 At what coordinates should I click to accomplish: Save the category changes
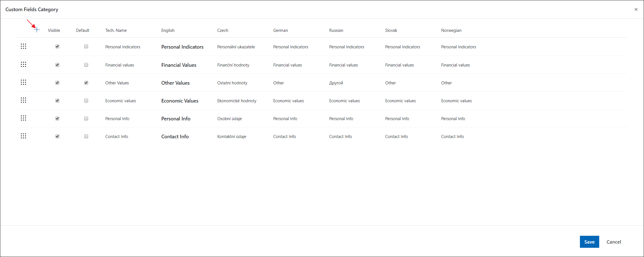point(589,242)
